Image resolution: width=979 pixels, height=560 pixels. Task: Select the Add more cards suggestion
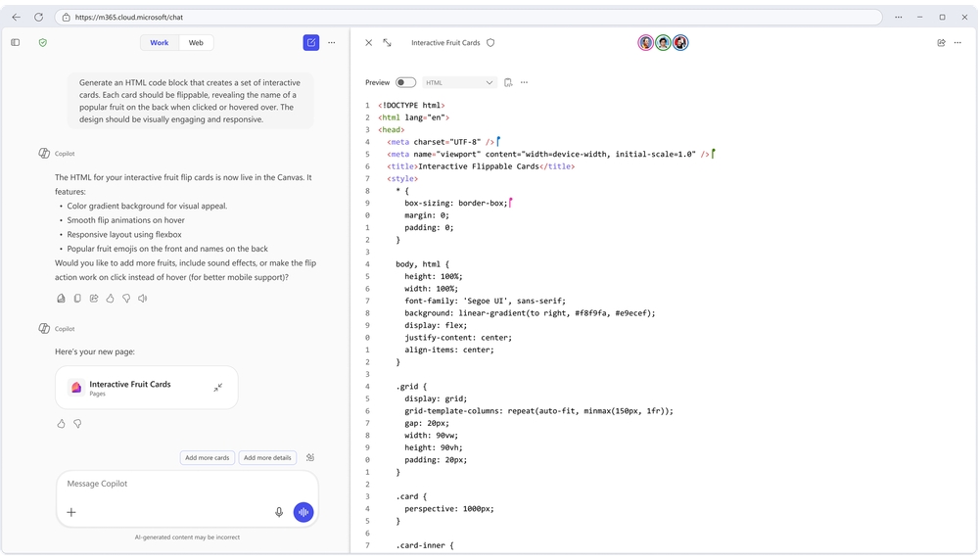click(x=208, y=457)
